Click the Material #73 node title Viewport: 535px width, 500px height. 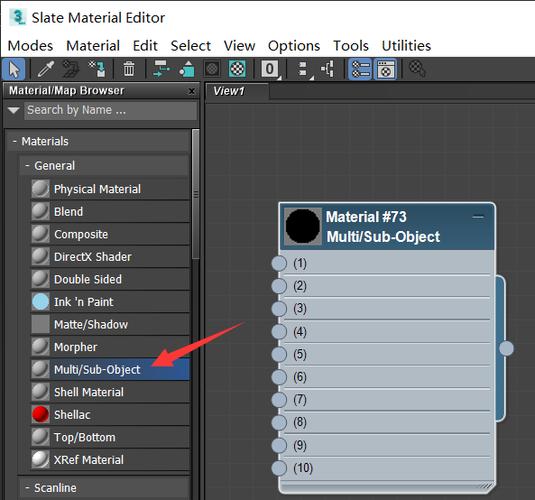[366, 217]
